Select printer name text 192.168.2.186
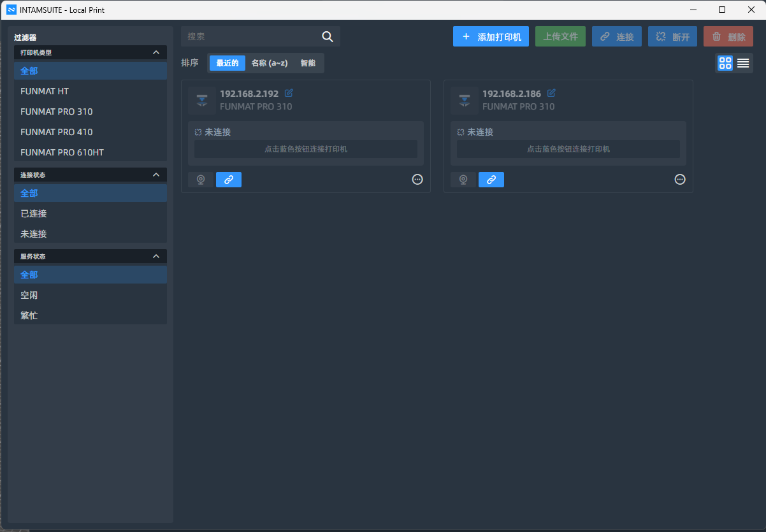766x532 pixels. [512, 94]
